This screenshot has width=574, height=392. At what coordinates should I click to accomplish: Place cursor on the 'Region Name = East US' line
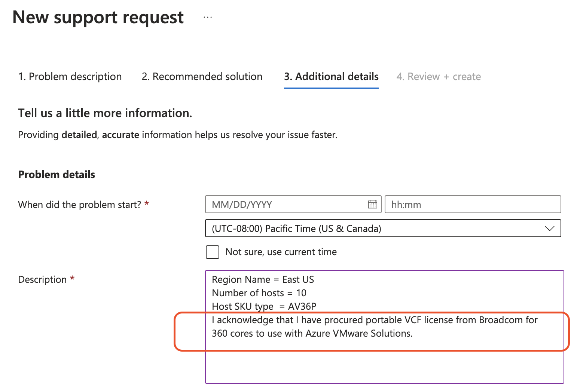point(263,280)
